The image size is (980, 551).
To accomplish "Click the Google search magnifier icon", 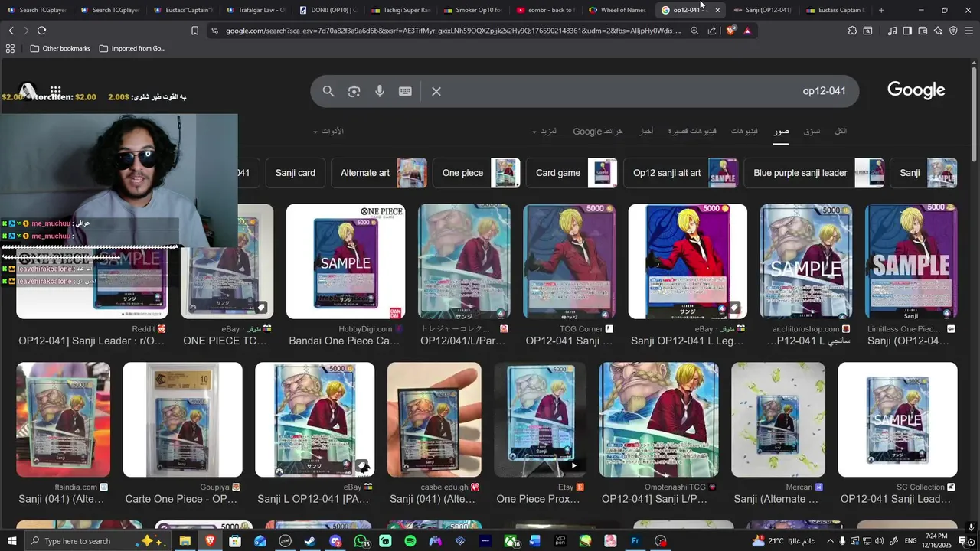I will pyautogui.click(x=328, y=91).
